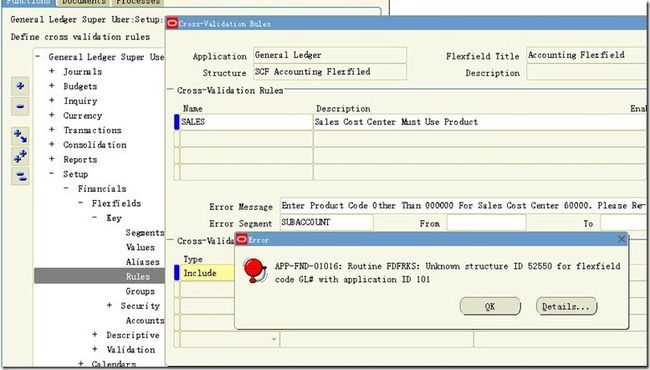
Task: Switch to the Processes tab
Action: point(138,2)
